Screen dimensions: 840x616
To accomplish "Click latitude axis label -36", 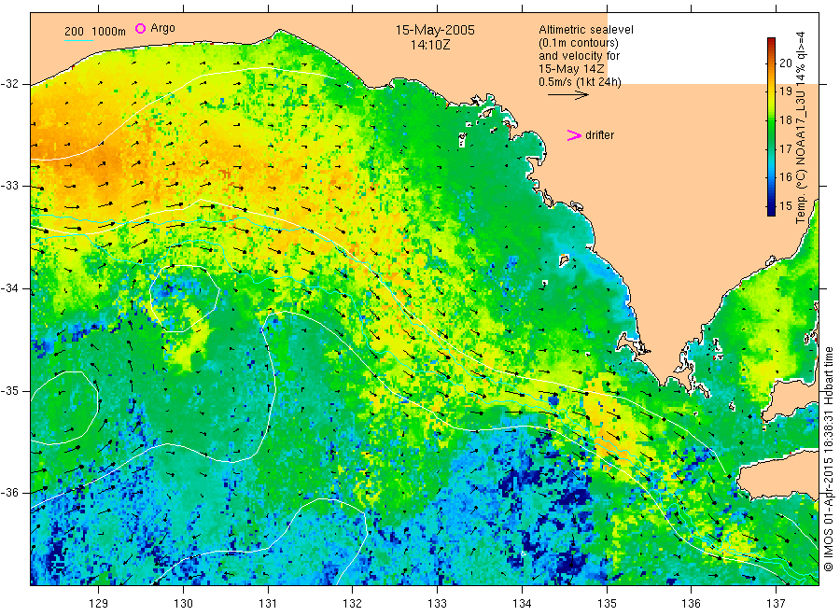I will [9, 492].
